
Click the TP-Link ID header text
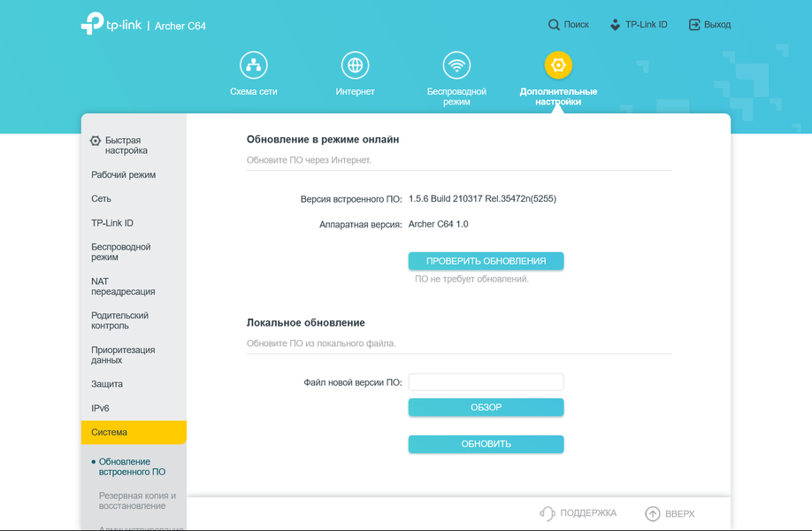tap(647, 25)
